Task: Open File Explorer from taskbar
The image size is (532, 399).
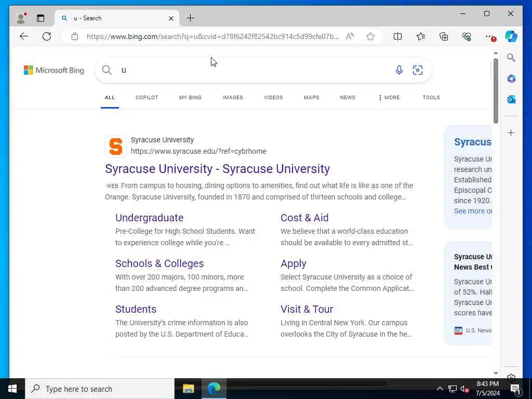Action: click(x=188, y=389)
